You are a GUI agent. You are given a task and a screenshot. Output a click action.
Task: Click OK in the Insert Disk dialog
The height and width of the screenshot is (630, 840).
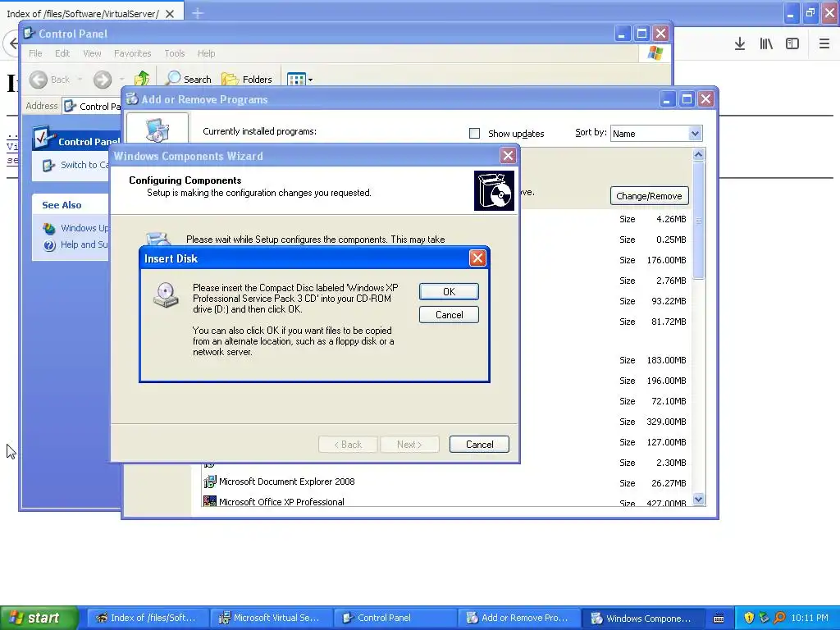click(449, 291)
